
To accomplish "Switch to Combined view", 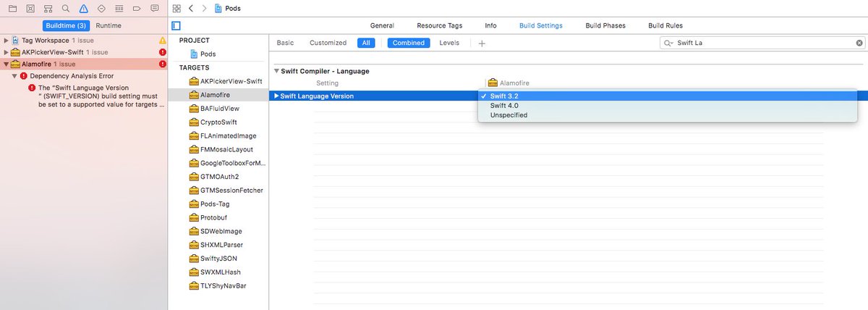I will pyautogui.click(x=409, y=43).
